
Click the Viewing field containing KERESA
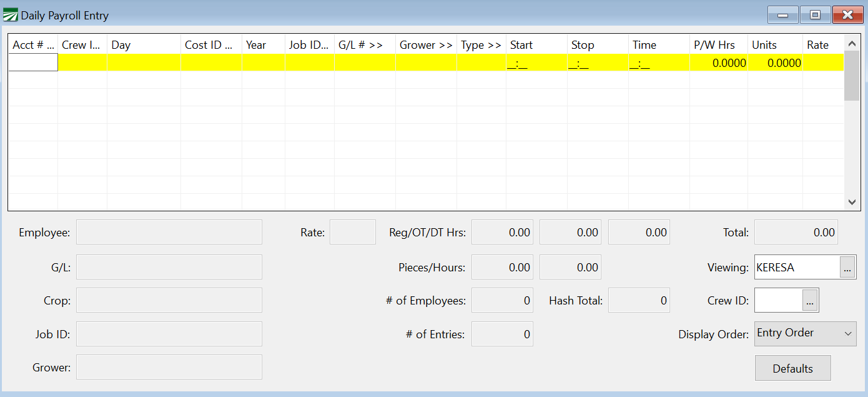coord(797,268)
